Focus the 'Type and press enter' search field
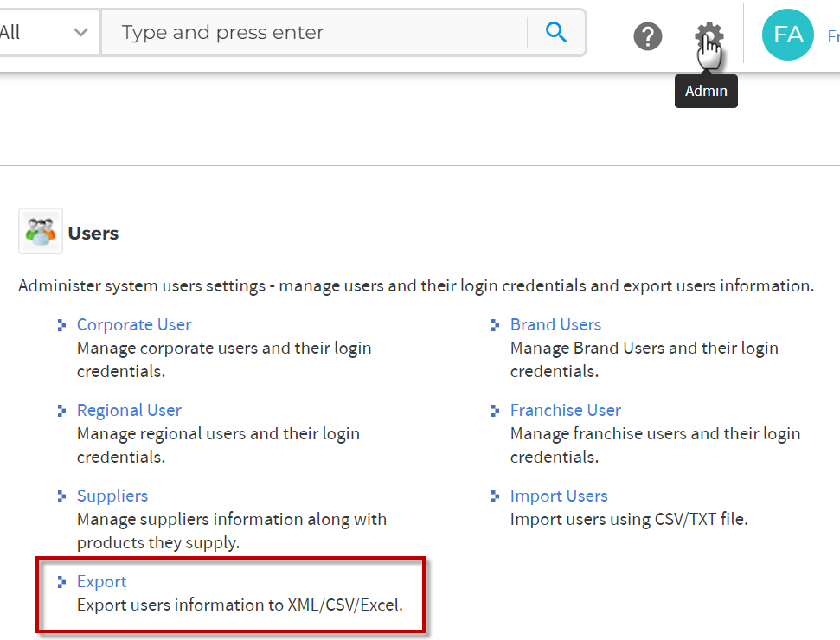The width and height of the screenshot is (840, 640). tap(314, 33)
